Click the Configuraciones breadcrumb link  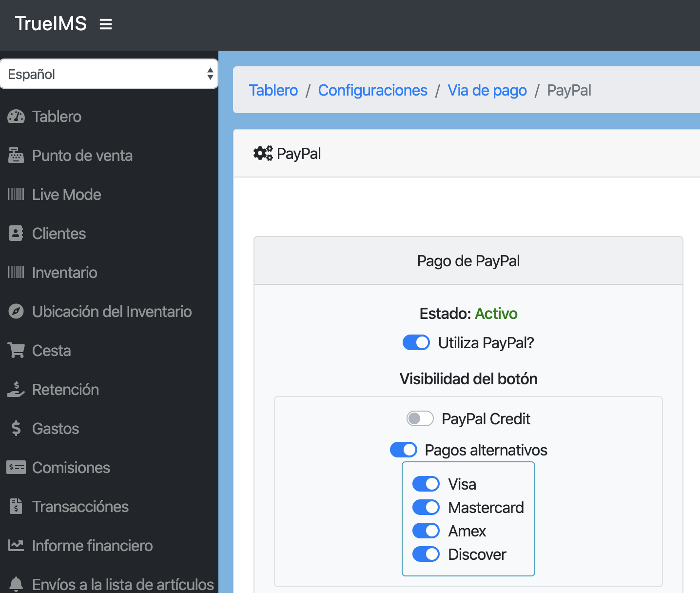(x=373, y=90)
